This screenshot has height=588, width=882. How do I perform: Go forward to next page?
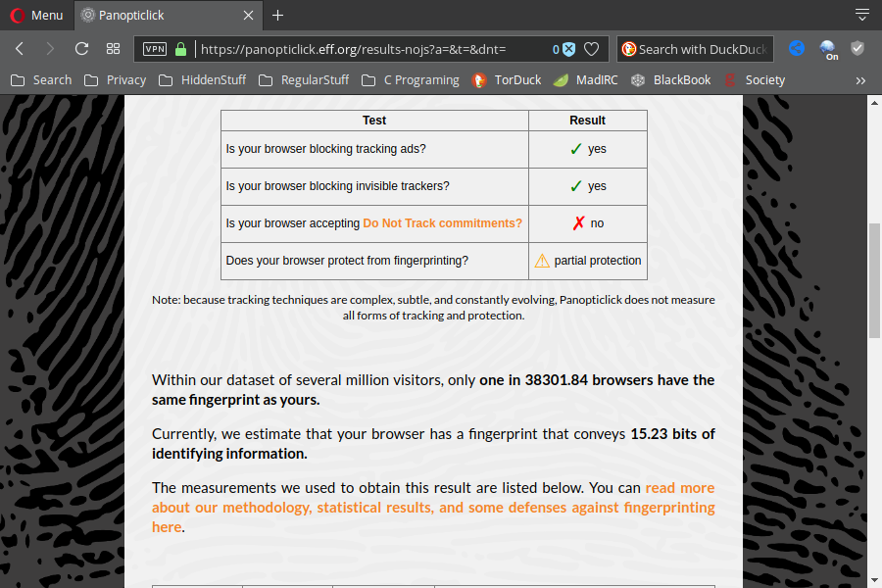(x=50, y=49)
